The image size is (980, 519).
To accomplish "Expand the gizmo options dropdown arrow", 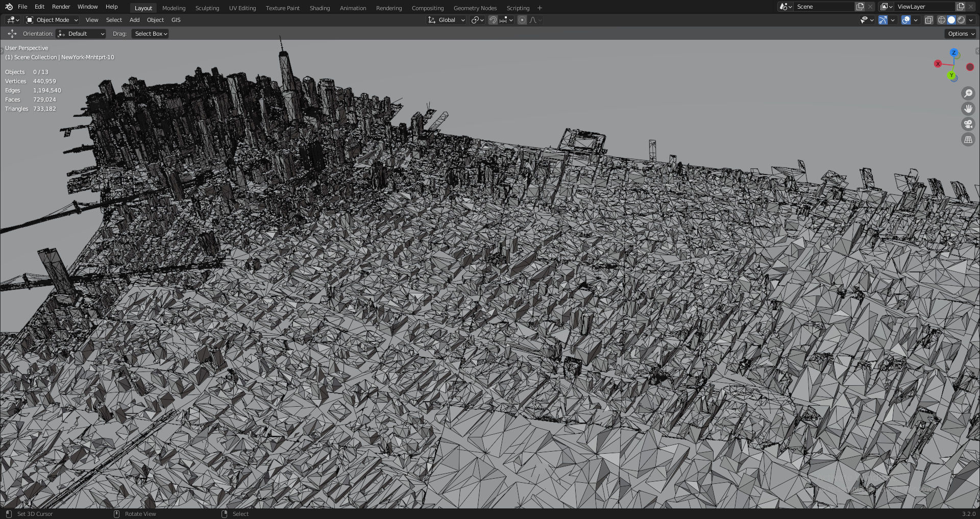I will click(x=892, y=20).
